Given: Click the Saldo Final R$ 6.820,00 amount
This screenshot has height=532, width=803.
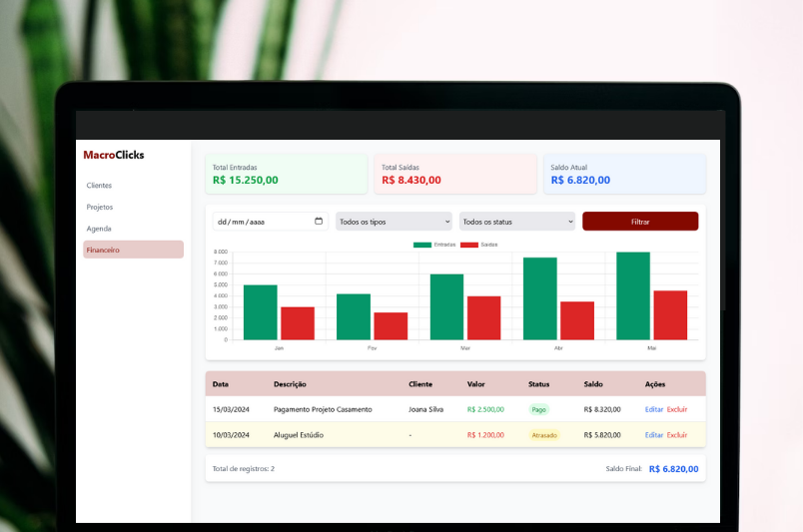Looking at the screenshot, I should pyautogui.click(x=673, y=469).
